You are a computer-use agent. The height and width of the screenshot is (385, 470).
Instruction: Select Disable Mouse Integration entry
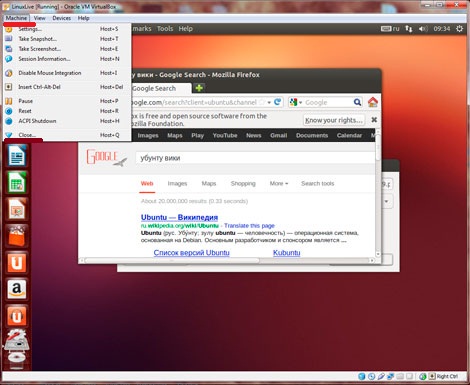point(67,73)
